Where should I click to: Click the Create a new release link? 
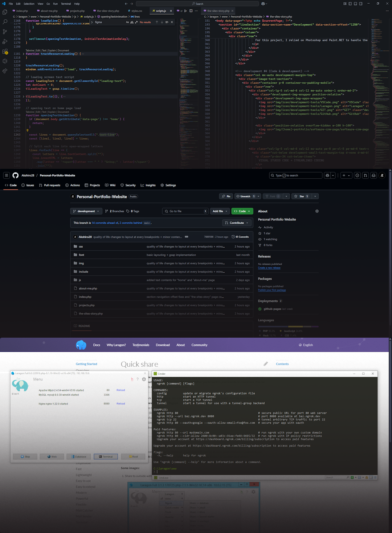click(x=269, y=268)
